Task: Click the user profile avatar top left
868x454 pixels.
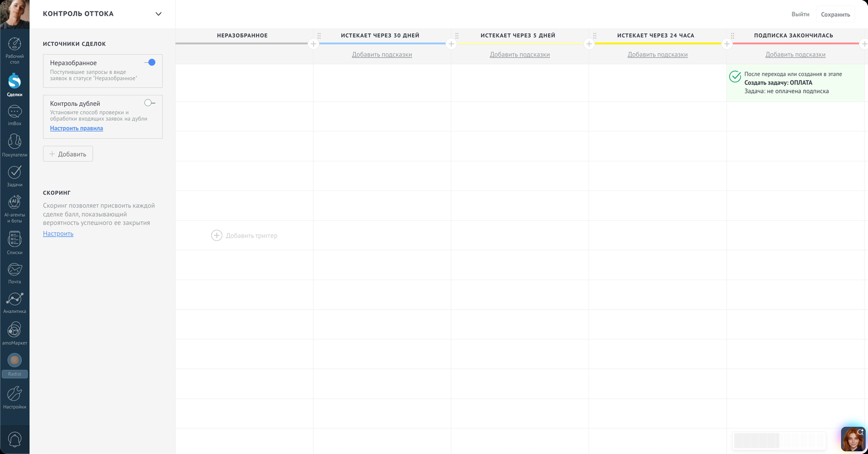Action: point(14,14)
